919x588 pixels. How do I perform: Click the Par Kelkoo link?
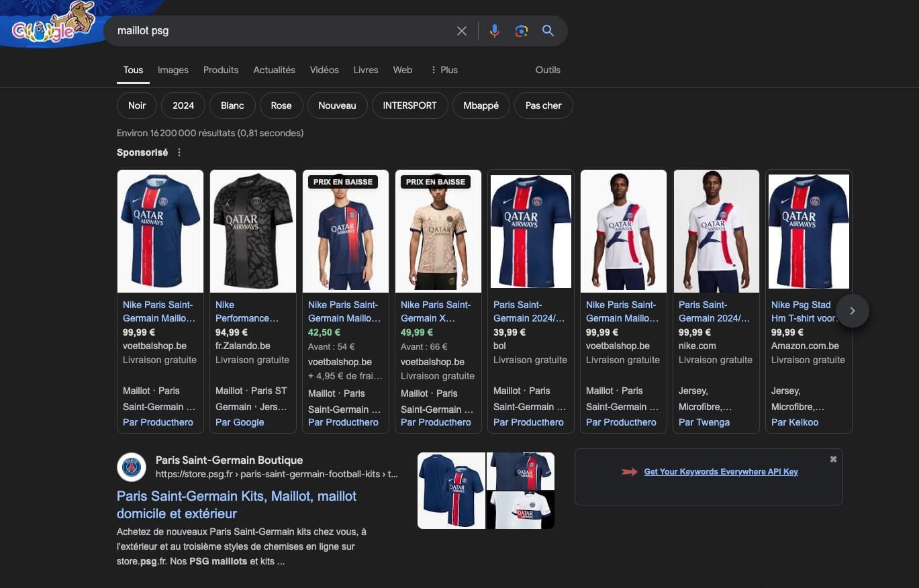[795, 422]
